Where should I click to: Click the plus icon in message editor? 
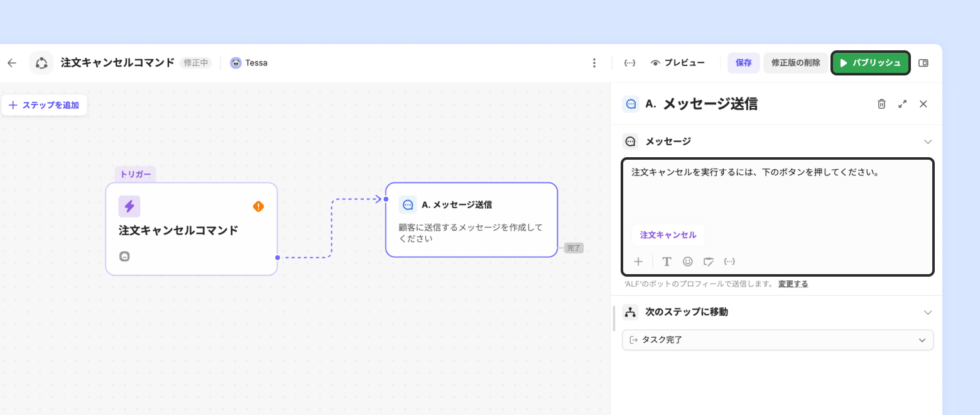[638, 262]
